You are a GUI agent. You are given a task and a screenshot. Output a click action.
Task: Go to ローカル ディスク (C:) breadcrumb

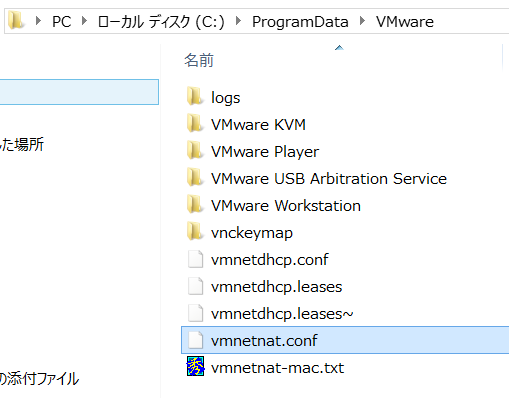point(161,22)
